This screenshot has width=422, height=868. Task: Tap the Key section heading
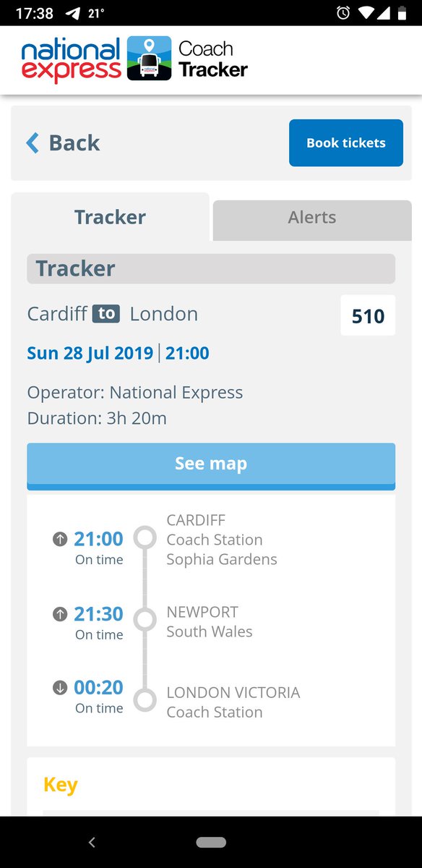click(x=61, y=785)
